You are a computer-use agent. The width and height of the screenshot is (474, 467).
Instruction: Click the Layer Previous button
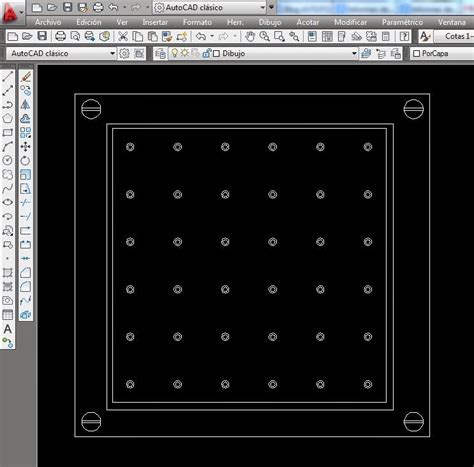tap(381, 53)
